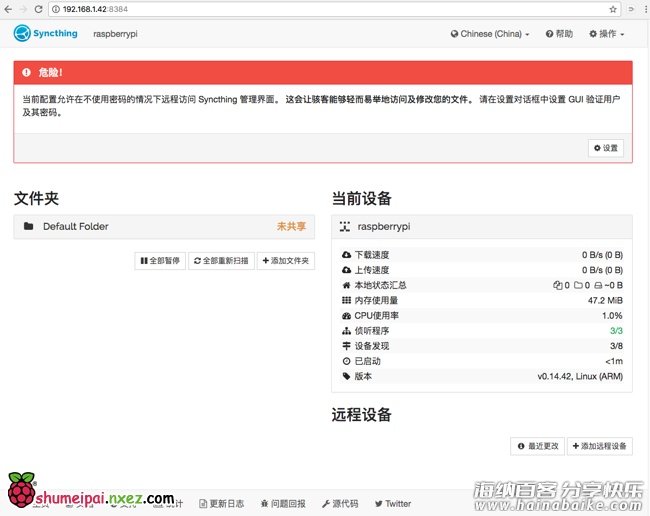Open the Chinese (China) language dropdown
Screen dimensions: 650x516
coord(490,34)
